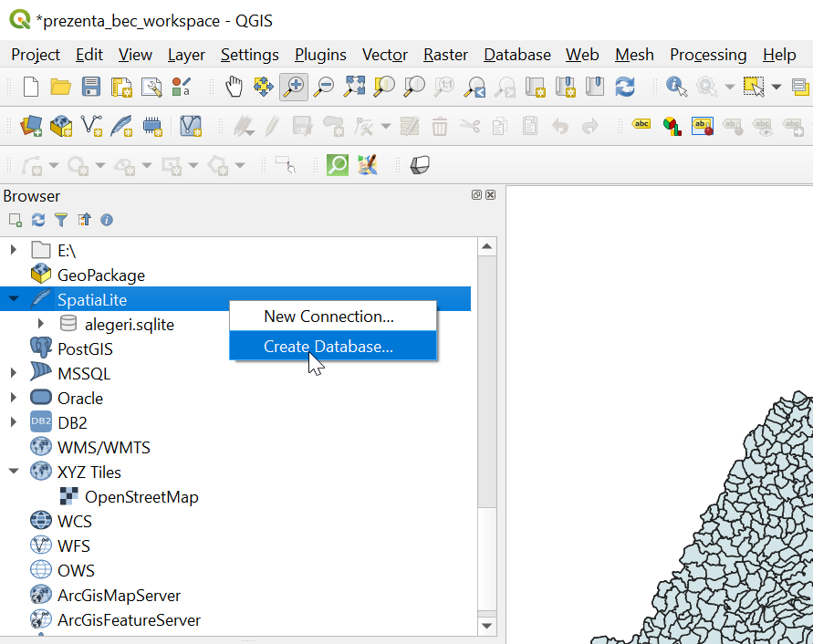The image size is (813, 644).
Task: Toggle Enable Layer Properties info icon in Browser
Action: point(107,221)
